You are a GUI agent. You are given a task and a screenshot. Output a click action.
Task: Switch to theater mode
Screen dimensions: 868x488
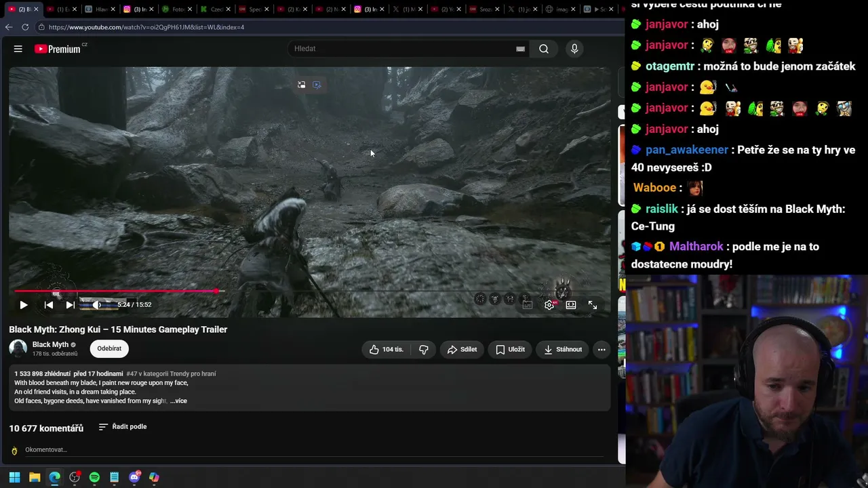point(571,305)
